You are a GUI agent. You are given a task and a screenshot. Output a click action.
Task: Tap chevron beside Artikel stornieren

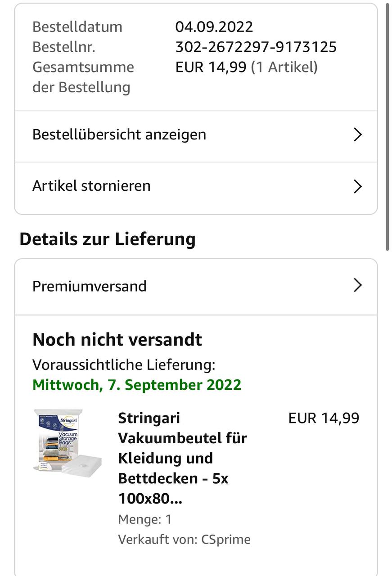pyautogui.click(x=358, y=186)
